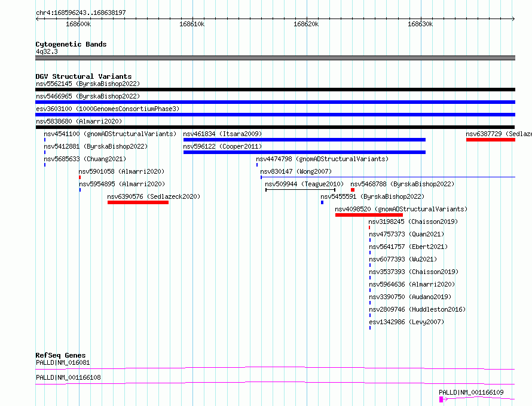The width and height of the screenshot is (532, 406).
Task: Click nsv3198245 (Chaisson2019) label
Action: coord(413,222)
